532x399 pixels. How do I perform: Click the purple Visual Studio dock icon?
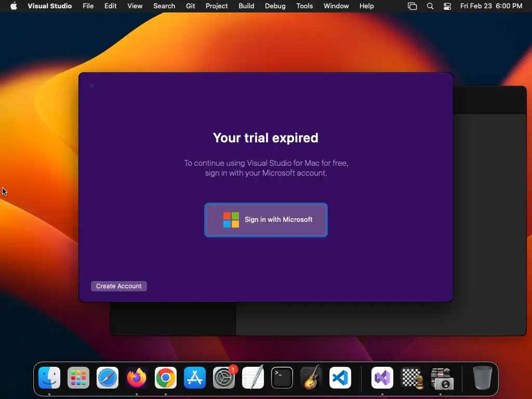[382, 378]
